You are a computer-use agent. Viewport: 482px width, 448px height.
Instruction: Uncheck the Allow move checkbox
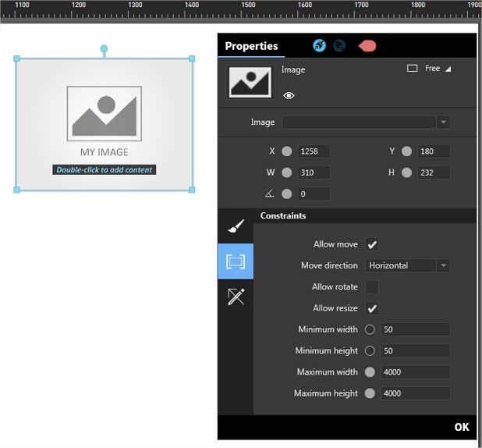click(x=372, y=244)
